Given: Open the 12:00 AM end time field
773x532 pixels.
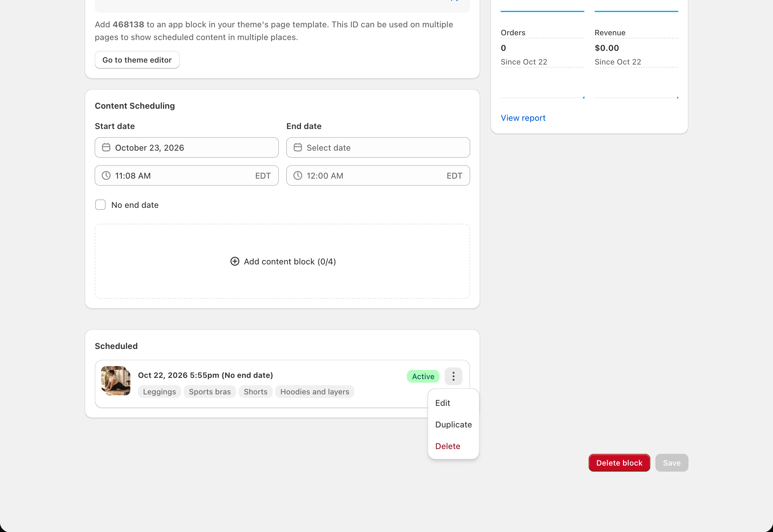Looking at the screenshot, I should 378,175.
